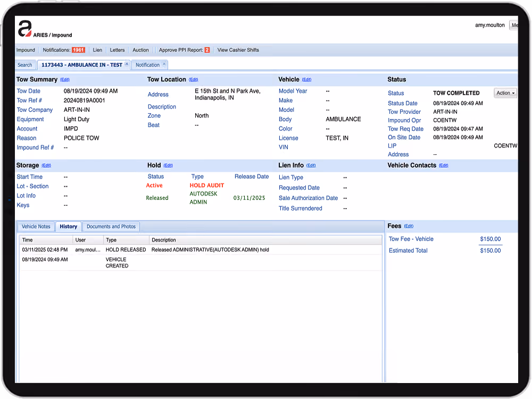Select the 1173443 - AMBULANCE IN - TEST tab
The height and width of the screenshot is (399, 532).
coord(82,65)
